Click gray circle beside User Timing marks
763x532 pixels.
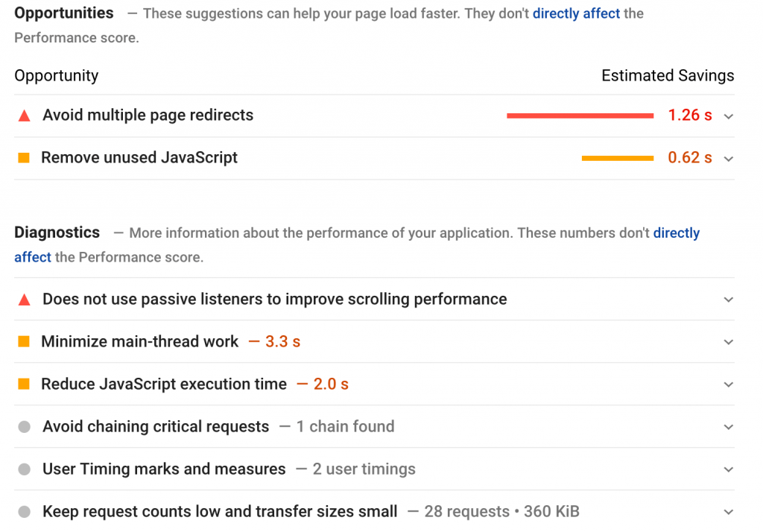[24, 469]
